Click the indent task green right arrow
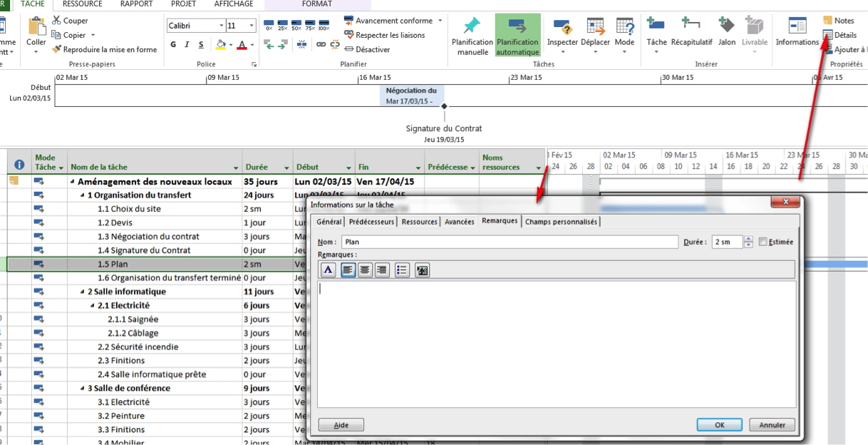Viewport: 868px width, 445px height. (x=283, y=44)
